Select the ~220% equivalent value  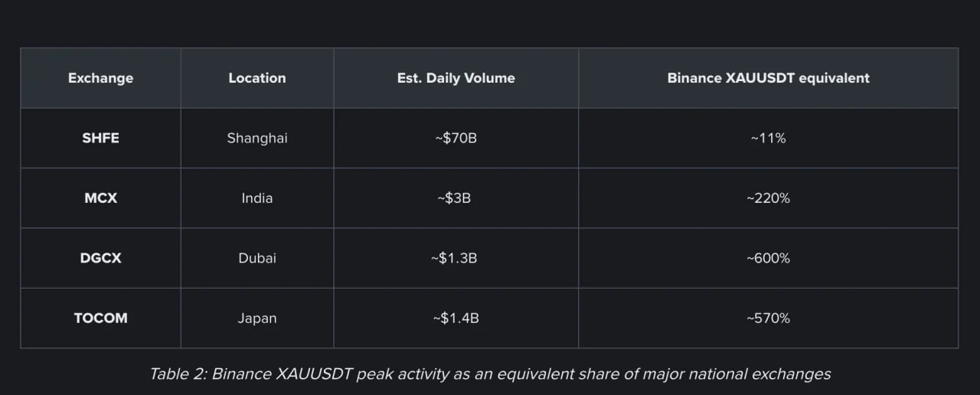tap(768, 198)
